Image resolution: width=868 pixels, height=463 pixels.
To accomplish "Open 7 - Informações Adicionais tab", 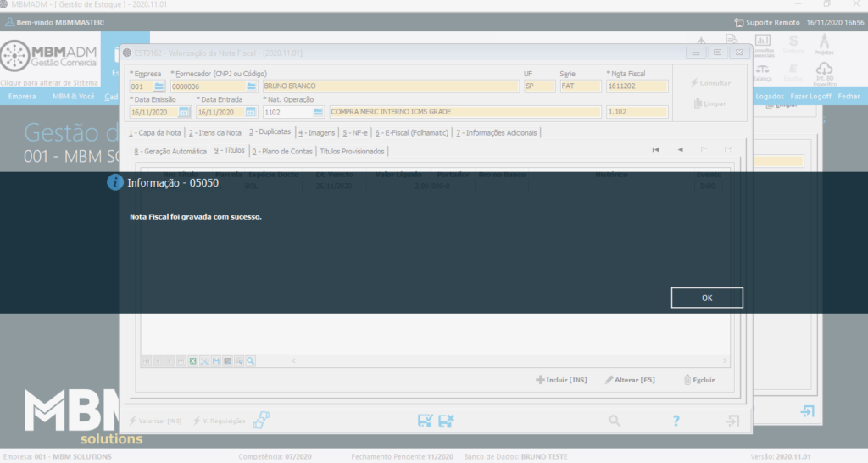I will [x=497, y=133].
